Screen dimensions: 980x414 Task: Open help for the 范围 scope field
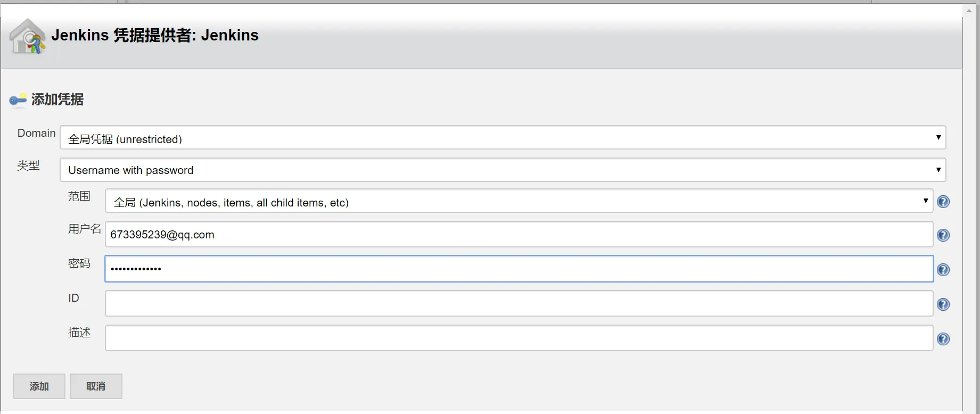pos(943,202)
